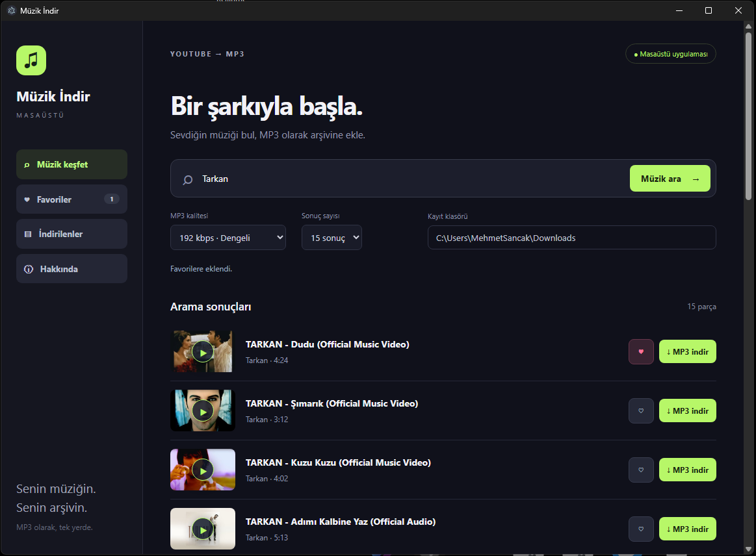Screen dimensions: 756x556
Task: Download Dudu with MP3 indir
Action: tap(688, 351)
